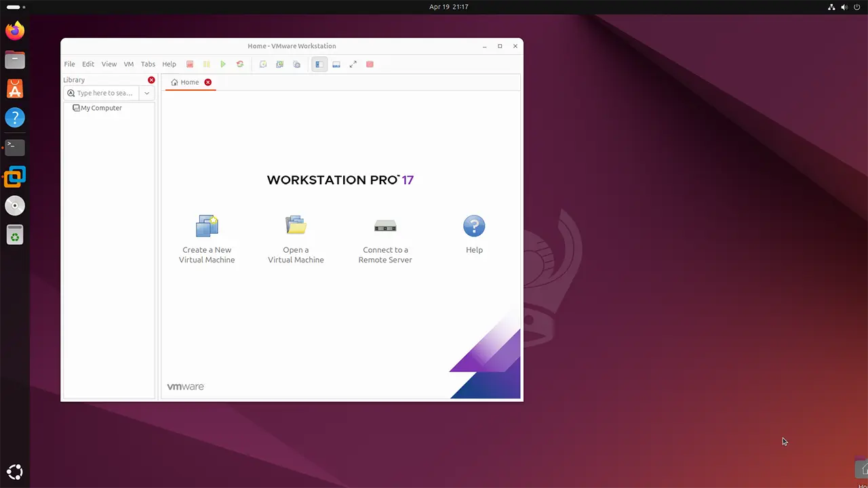Image resolution: width=868 pixels, height=488 pixels.
Task: Click the green power on play icon
Action: tap(223, 64)
